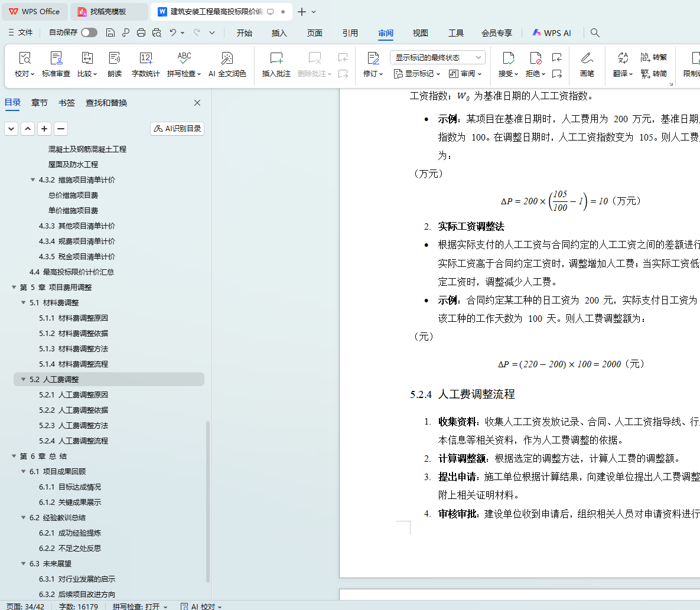Click the search magnifier icon in menu bar
Screen dimensions: 700x610
[x=595, y=33]
